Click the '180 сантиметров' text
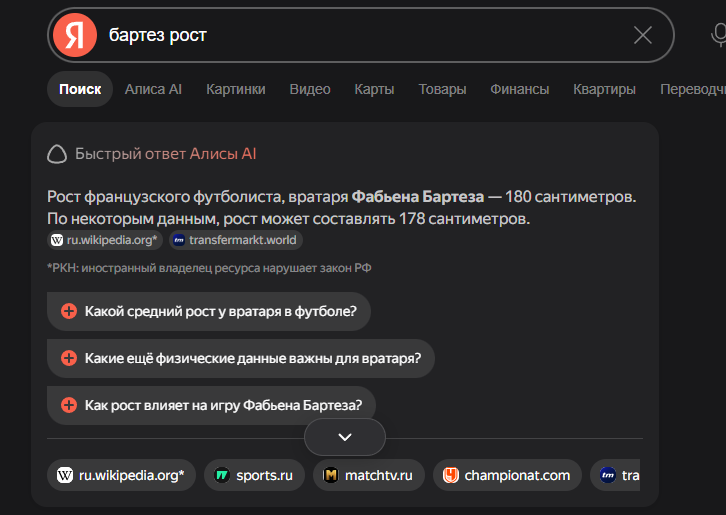The height and width of the screenshot is (515, 726). [570, 197]
